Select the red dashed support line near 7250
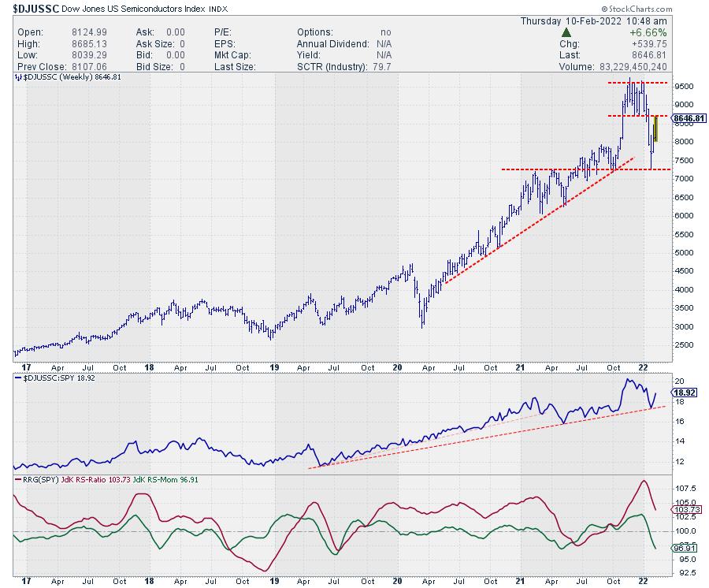 (x=575, y=169)
